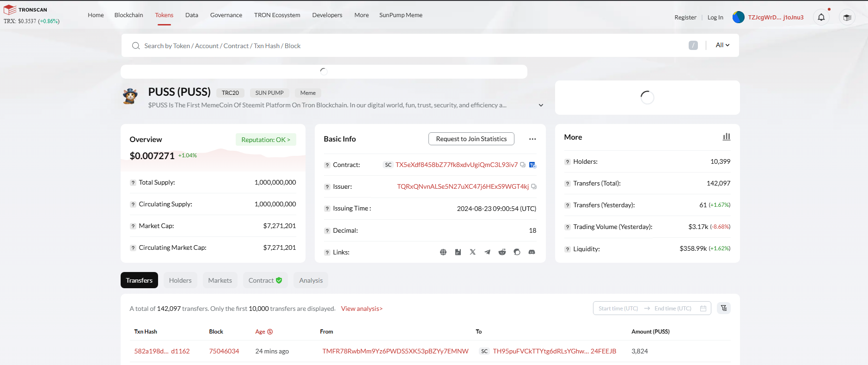Switch to the Analysis tab
The width and height of the screenshot is (868, 365).
[x=311, y=280]
